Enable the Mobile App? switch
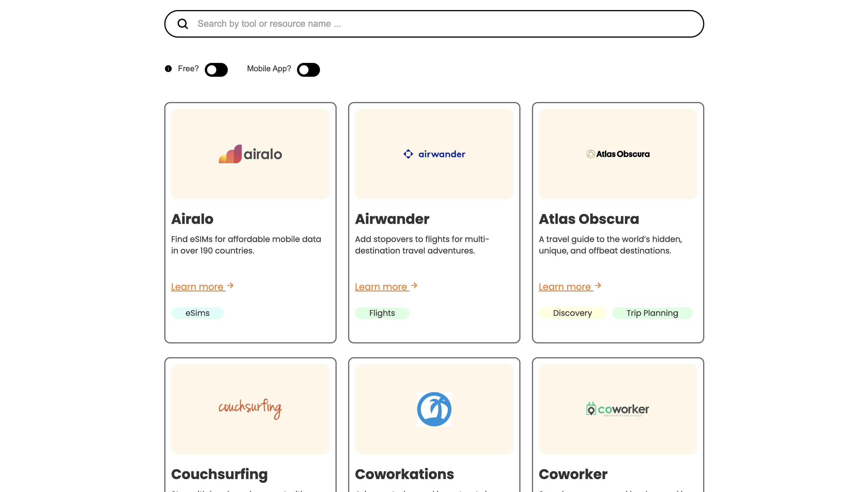This screenshot has height=492, width=868. 308,70
